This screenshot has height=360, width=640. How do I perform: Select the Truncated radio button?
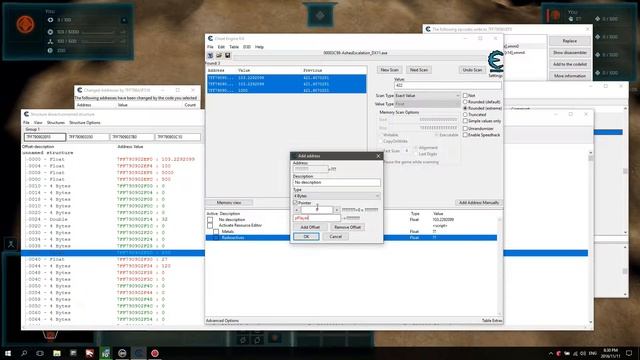(465, 115)
